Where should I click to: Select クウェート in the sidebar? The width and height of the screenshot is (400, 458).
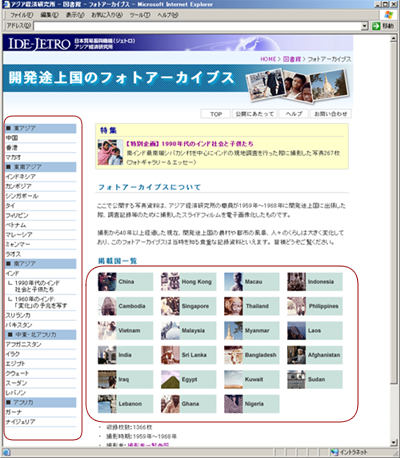17,373
